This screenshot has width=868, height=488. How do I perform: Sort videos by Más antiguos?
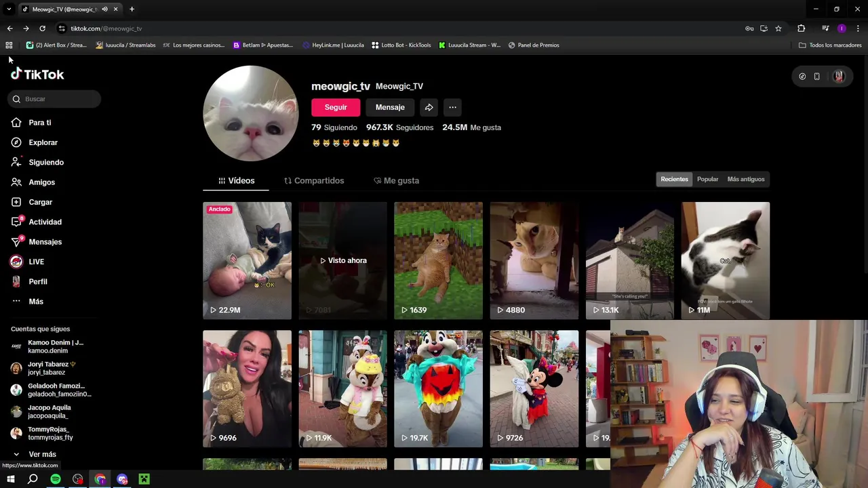coord(746,179)
